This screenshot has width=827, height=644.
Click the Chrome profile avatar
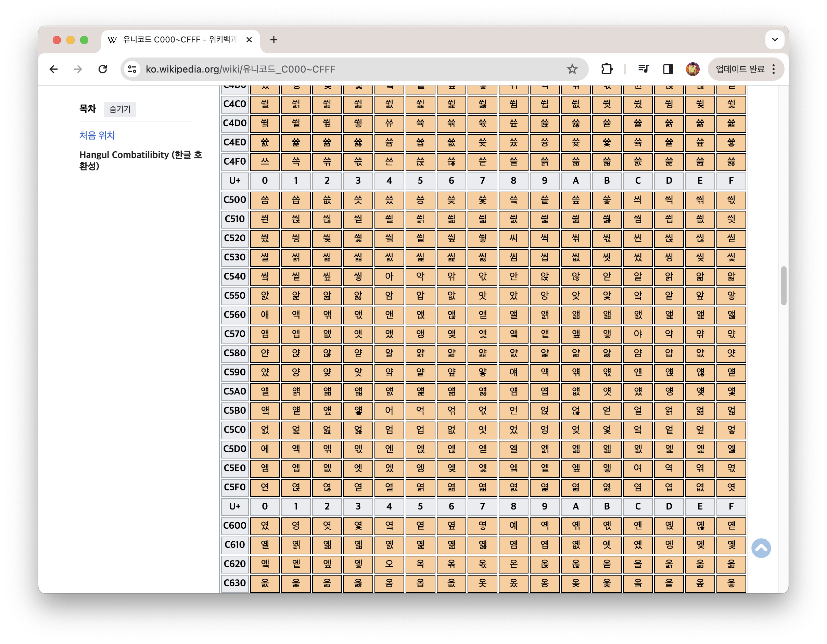click(692, 69)
